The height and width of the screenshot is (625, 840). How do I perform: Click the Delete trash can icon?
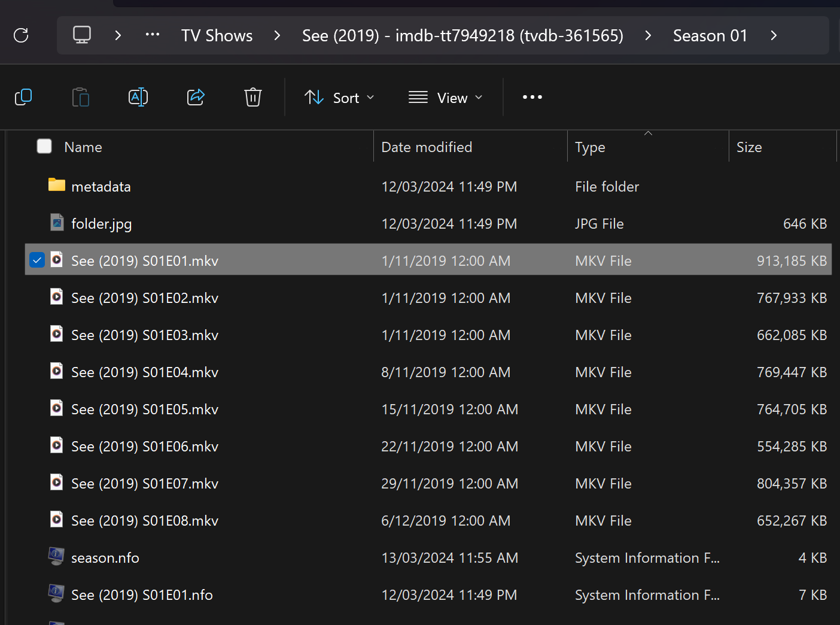point(253,97)
